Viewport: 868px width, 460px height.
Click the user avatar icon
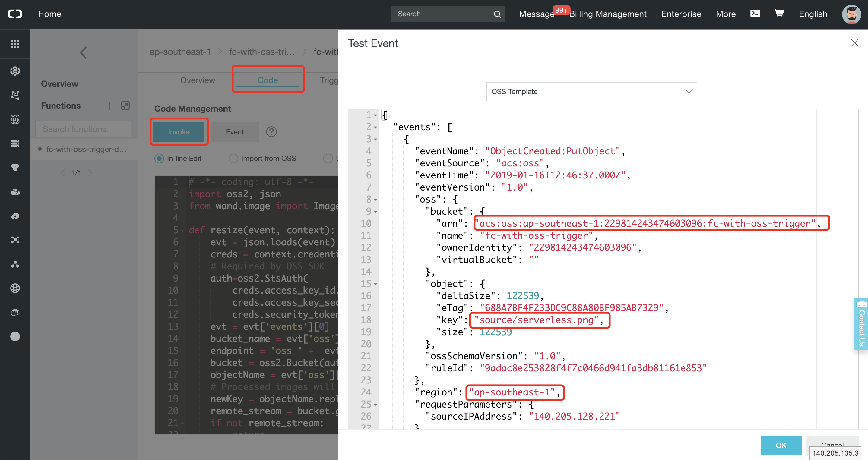click(851, 14)
